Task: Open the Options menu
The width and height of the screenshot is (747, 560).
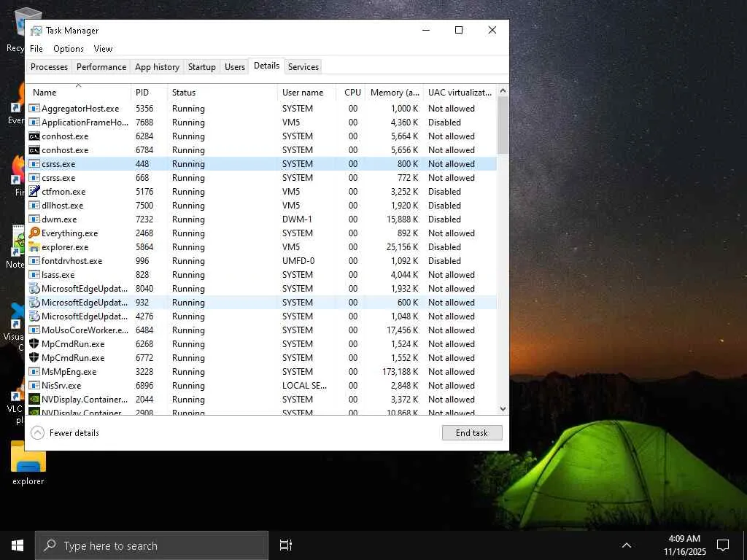Action: click(68, 49)
